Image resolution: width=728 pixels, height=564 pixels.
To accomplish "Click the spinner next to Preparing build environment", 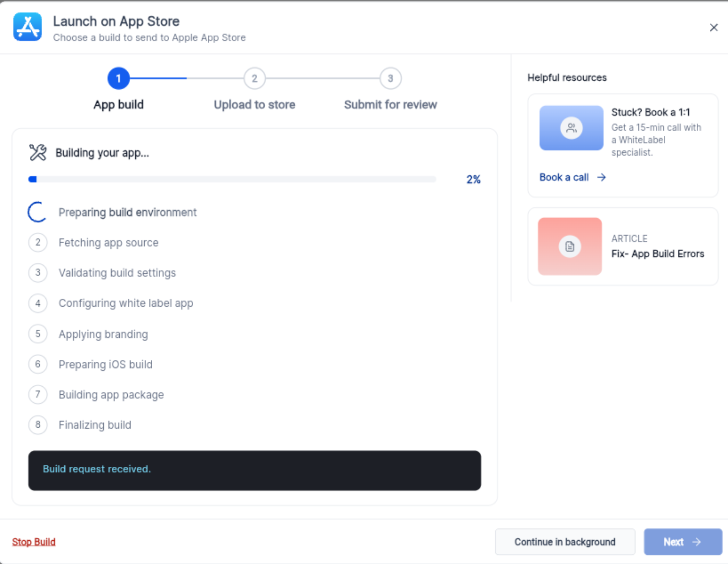I will [37, 212].
